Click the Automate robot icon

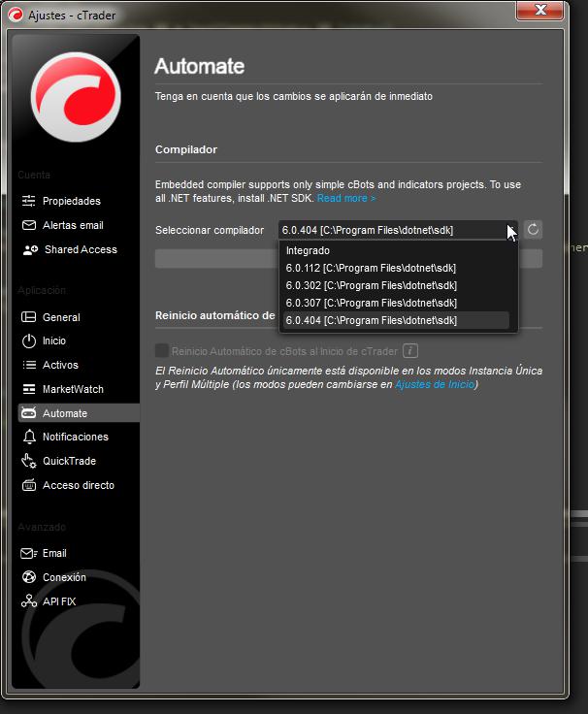point(29,413)
